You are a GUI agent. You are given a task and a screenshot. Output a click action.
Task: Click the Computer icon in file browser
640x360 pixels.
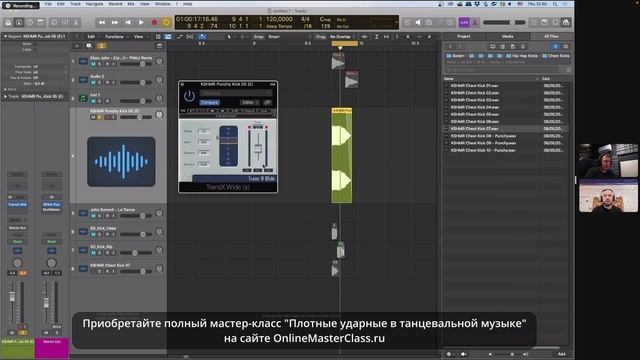(x=493, y=47)
